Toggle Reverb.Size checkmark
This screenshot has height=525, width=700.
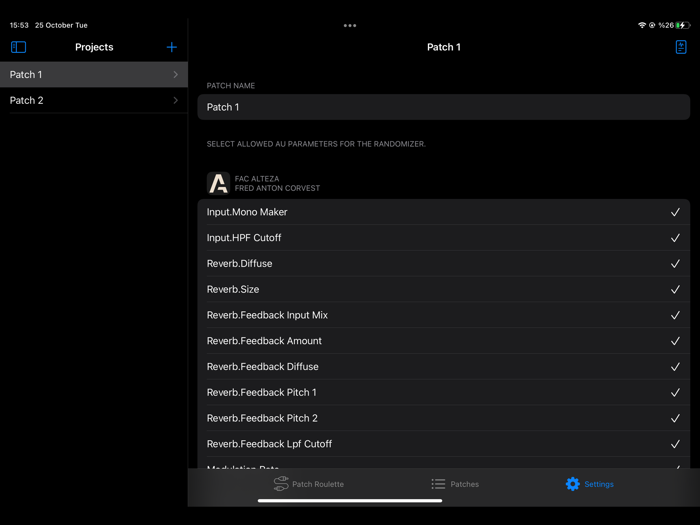675,290
